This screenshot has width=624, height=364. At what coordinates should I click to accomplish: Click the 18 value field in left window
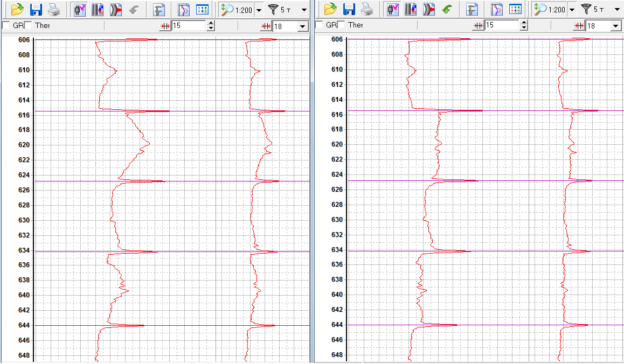coord(286,26)
